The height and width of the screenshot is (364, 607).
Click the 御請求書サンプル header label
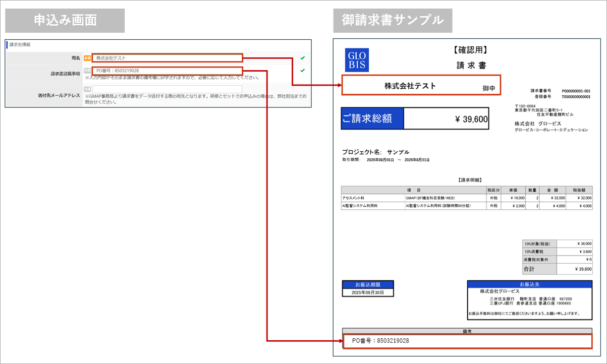click(x=393, y=20)
